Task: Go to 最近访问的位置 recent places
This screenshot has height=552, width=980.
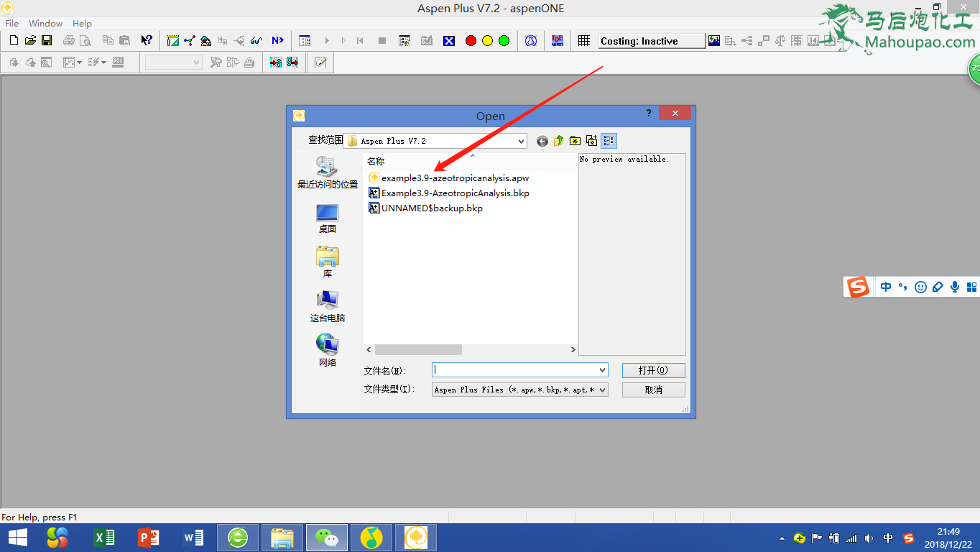Action: coord(328,173)
